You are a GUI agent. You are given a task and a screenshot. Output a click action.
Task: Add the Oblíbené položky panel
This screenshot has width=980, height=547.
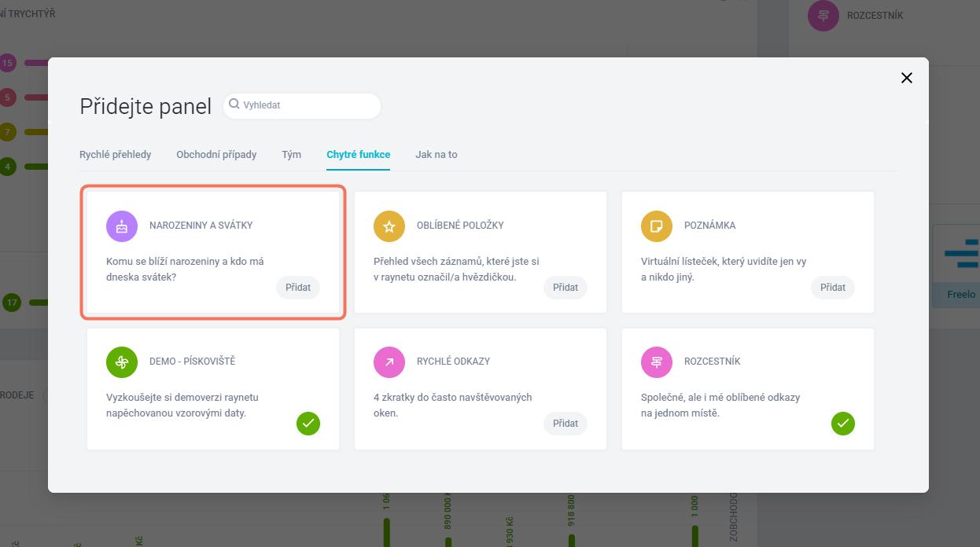click(566, 288)
